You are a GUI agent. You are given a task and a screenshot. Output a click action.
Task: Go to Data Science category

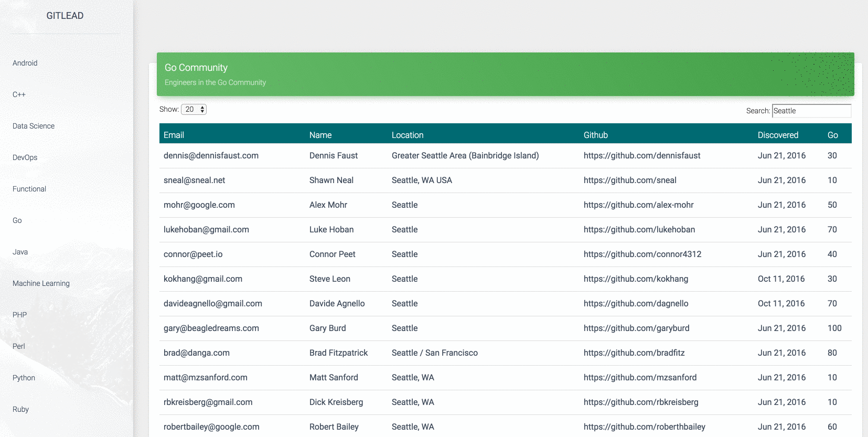(34, 126)
